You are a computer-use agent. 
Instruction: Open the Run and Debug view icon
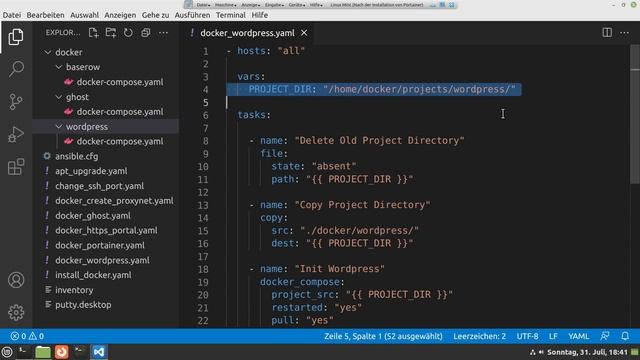point(16,134)
